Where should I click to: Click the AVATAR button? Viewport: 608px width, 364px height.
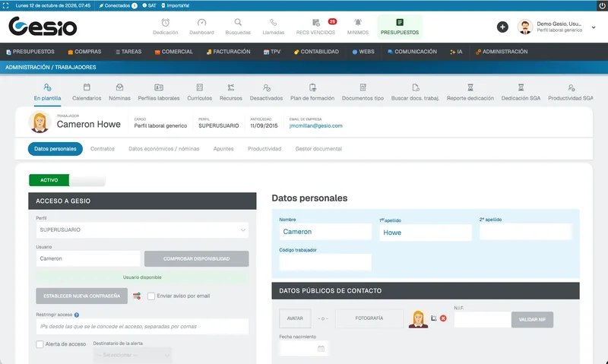coord(295,318)
